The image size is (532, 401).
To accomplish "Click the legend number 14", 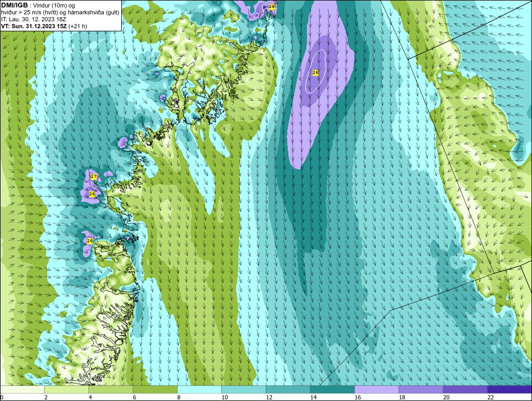I will coord(313,397).
